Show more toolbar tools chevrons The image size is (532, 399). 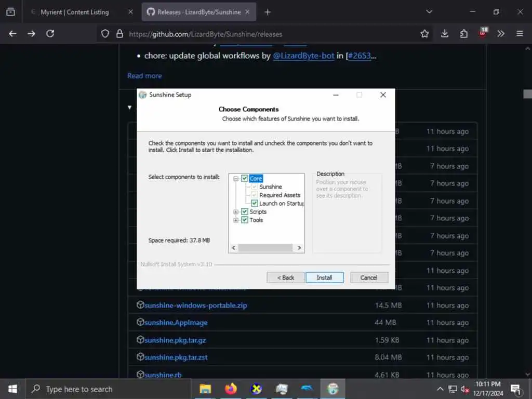pyautogui.click(x=501, y=34)
